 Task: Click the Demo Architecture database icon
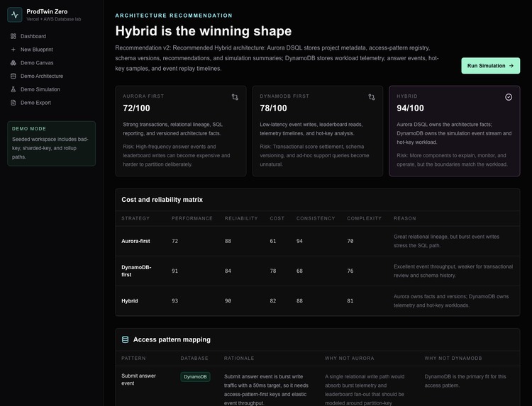13,76
